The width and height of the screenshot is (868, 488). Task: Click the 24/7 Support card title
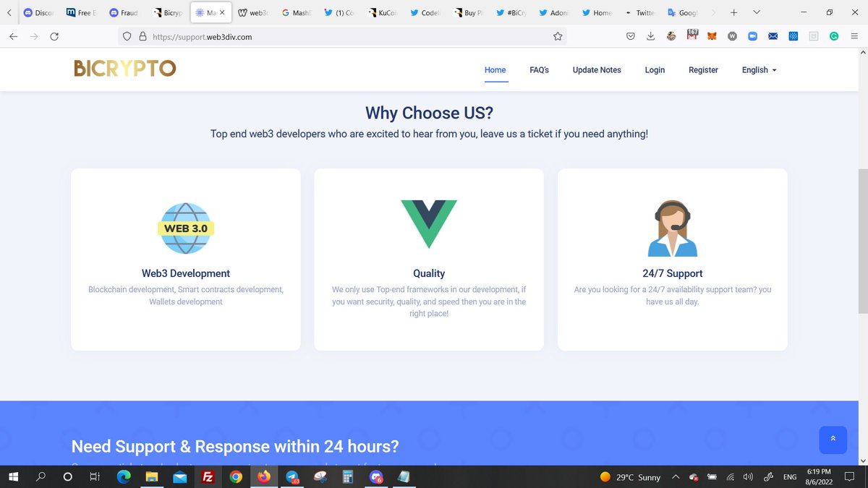point(673,273)
